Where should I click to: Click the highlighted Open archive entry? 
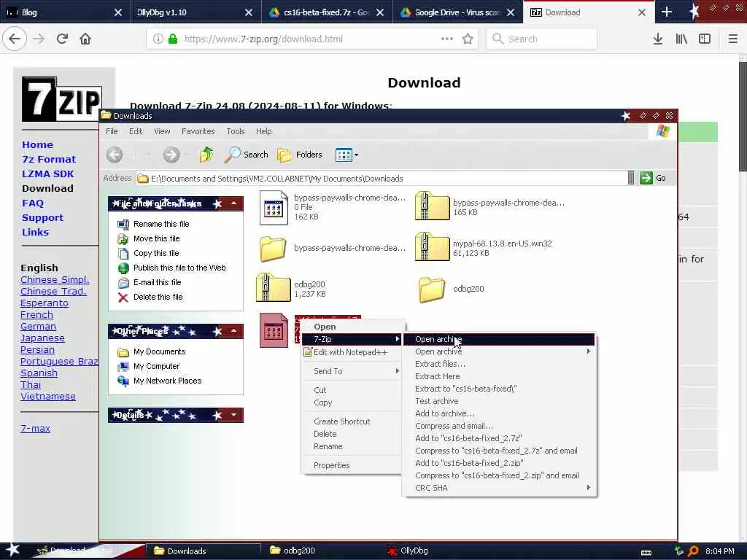click(499, 339)
